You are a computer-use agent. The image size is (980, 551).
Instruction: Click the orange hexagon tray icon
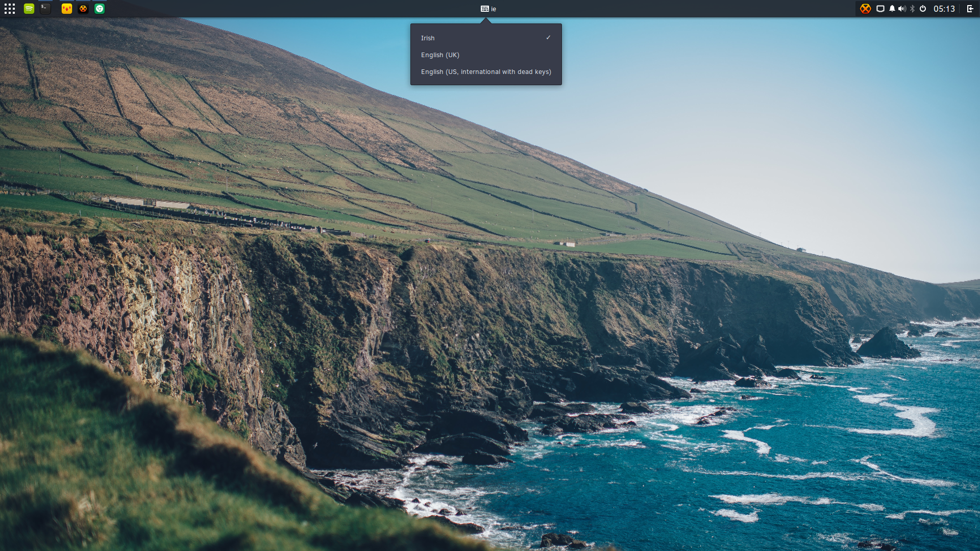coord(865,9)
